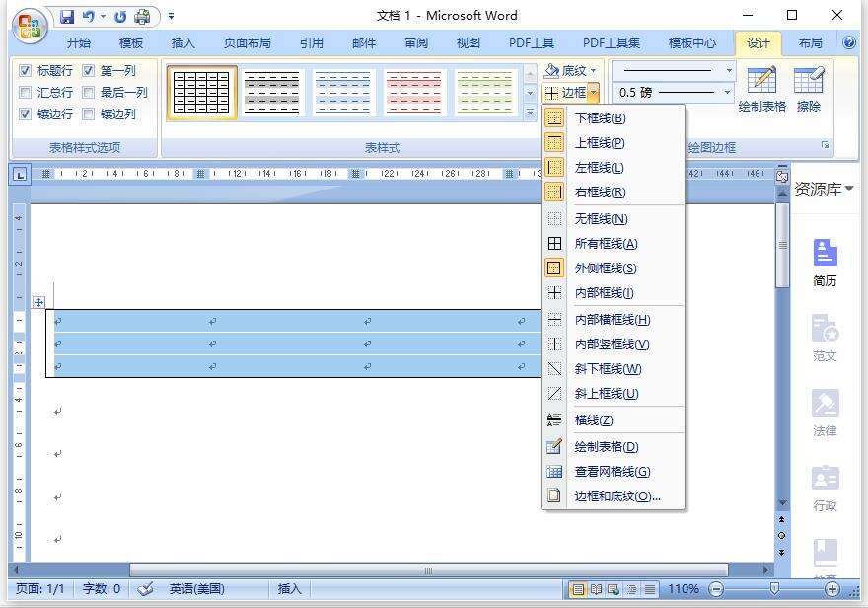The width and height of the screenshot is (868, 608).
Task: Insert horizontal line 横线(Z)
Action: pos(613,420)
